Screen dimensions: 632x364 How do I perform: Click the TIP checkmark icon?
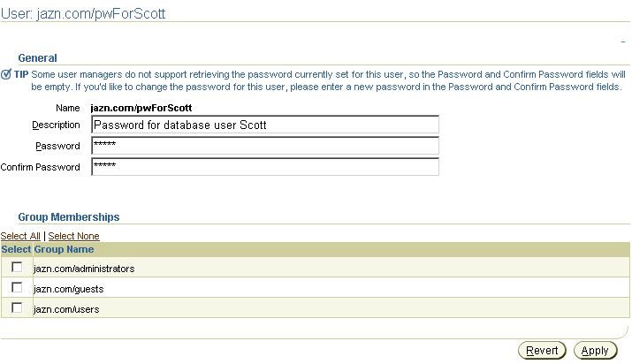(x=6, y=74)
